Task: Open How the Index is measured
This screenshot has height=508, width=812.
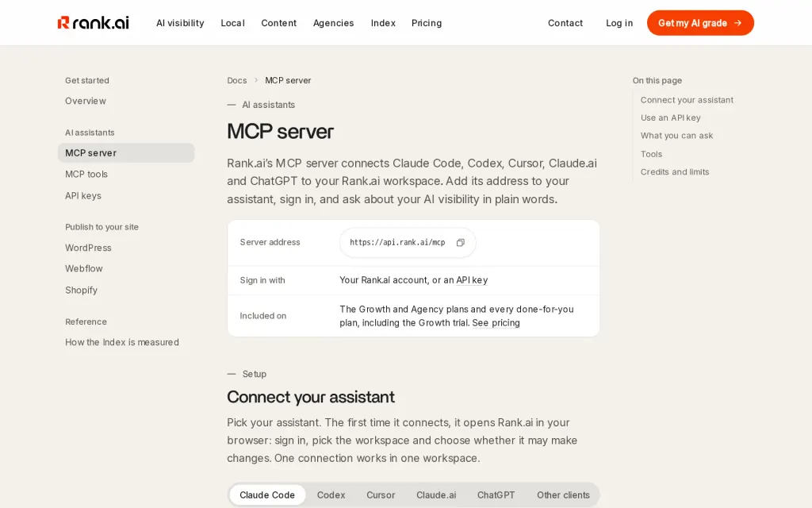Action: coord(122,342)
